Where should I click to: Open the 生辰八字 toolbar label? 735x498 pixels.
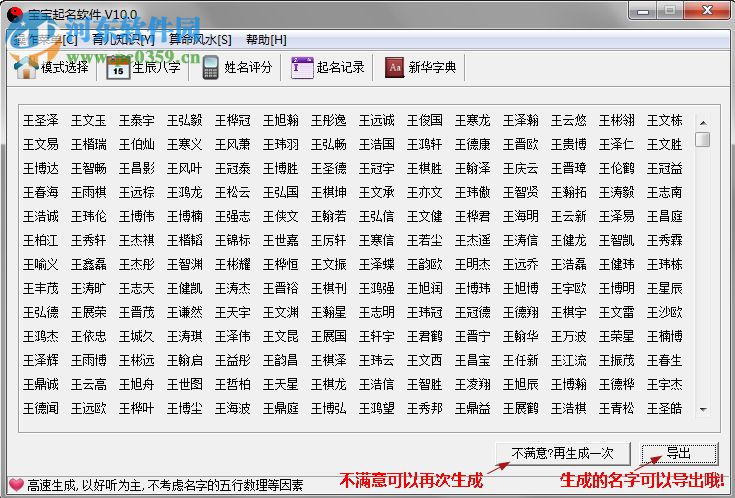click(156, 68)
